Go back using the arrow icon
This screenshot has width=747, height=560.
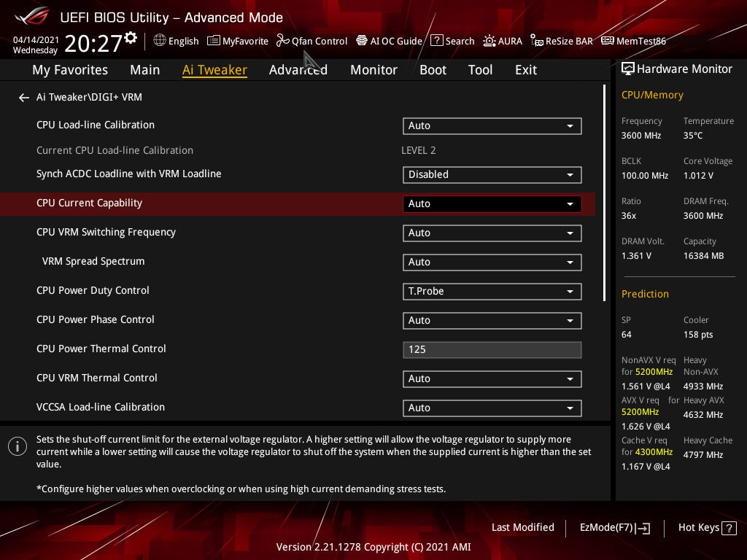(24, 98)
